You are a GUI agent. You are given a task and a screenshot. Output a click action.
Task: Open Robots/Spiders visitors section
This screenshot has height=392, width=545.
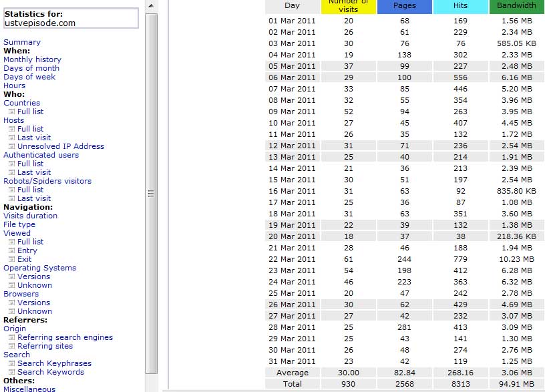point(47,181)
